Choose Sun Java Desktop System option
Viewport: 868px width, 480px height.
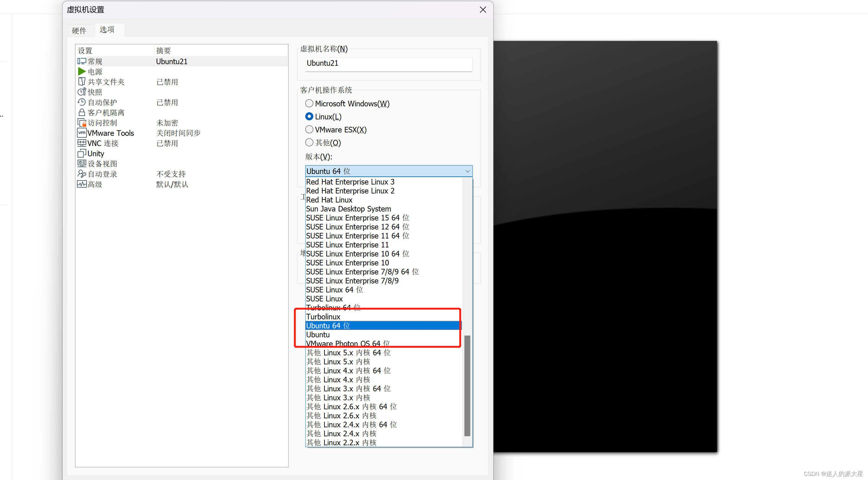[384, 209]
